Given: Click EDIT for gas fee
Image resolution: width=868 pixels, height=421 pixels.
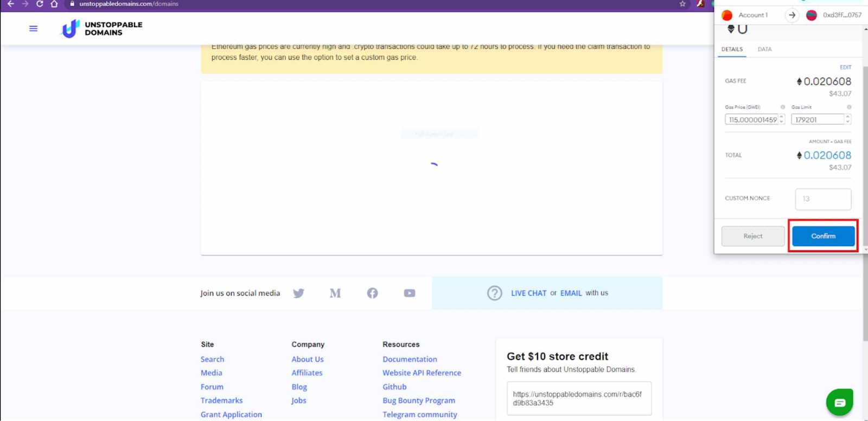Looking at the screenshot, I should coord(846,67).
